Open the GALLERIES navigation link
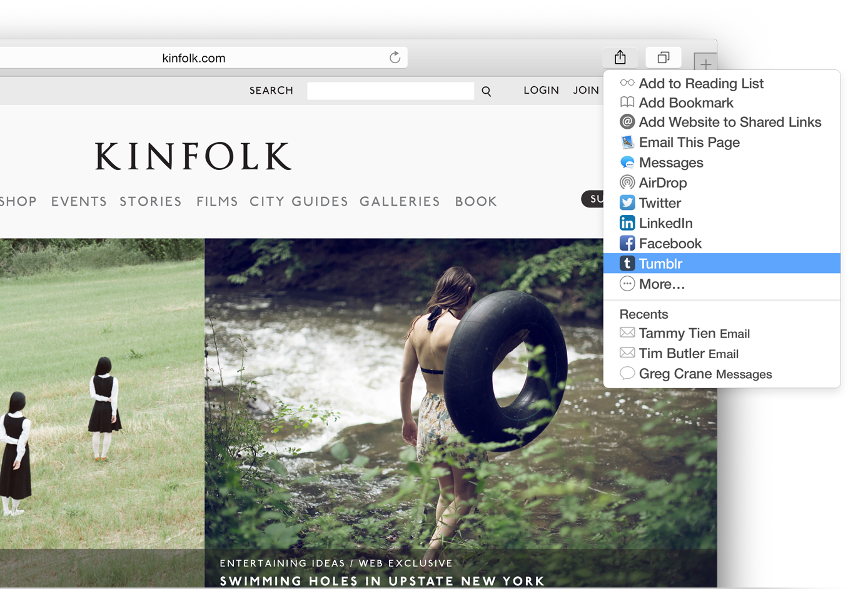Screen dimensions: 868x600 coord(400,201)
